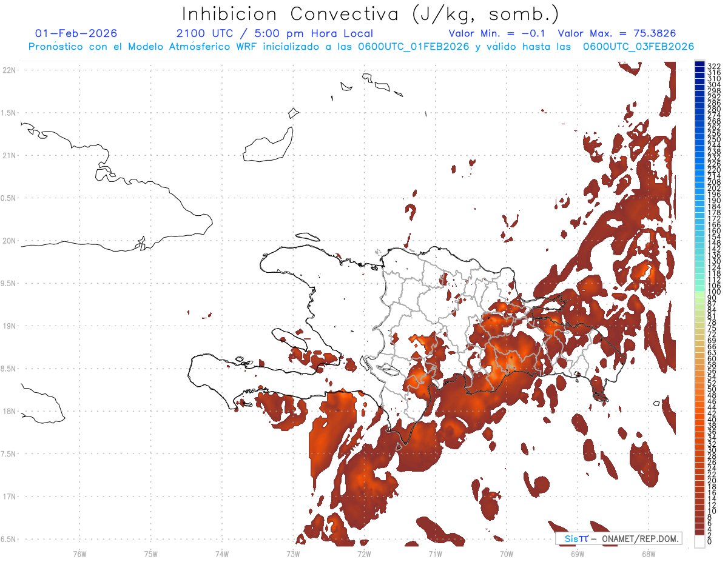The width and height of the screenshot is (728, 562).
Task: Select the "Valor Min. = -0.1" text
Action: 497,34
